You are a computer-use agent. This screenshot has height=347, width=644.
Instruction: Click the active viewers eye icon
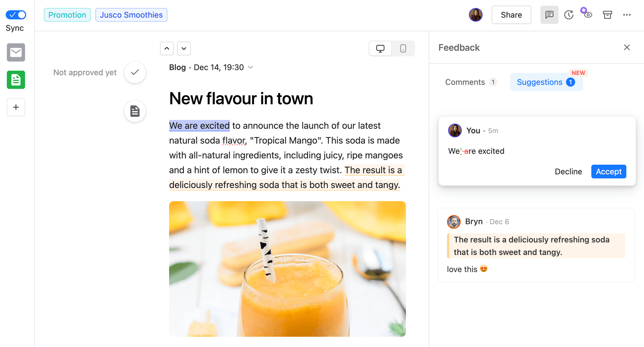coord(588,15)
